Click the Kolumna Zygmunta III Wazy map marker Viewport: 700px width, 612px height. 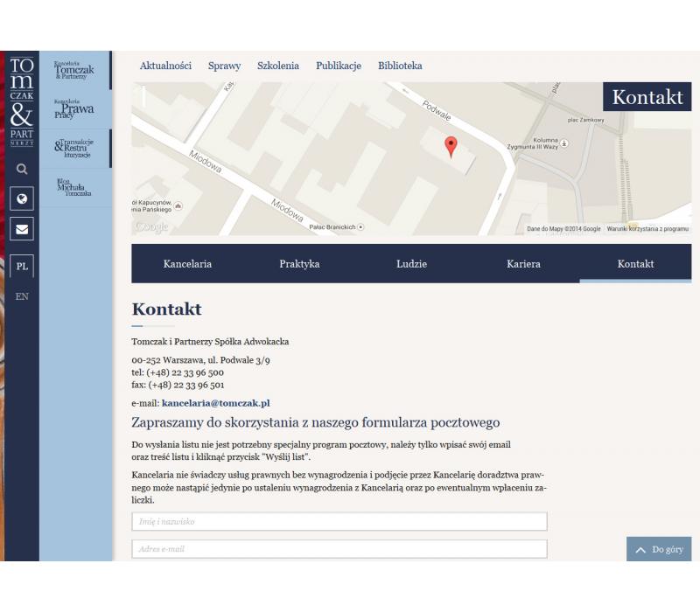pos(564,143)
